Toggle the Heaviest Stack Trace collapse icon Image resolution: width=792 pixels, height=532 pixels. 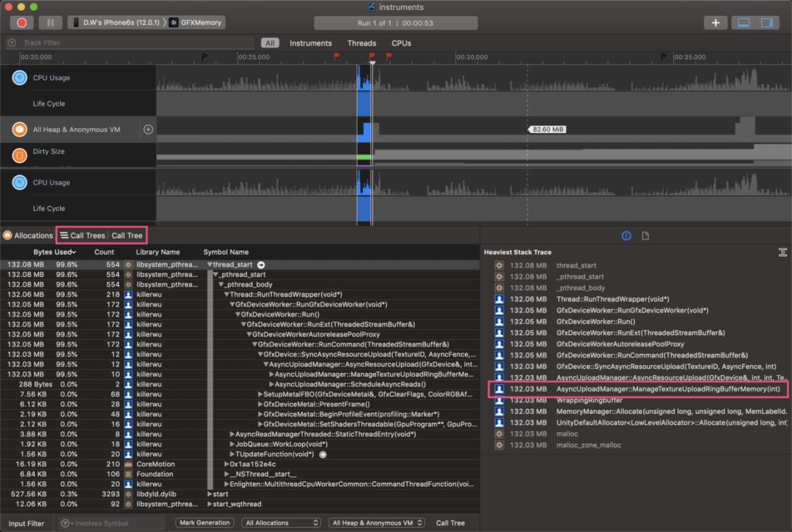pyautogui.click(x=782, y=252)
